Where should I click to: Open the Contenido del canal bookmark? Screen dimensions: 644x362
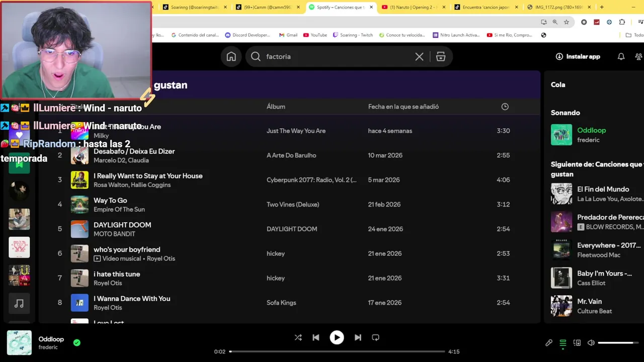click(195, 35)
